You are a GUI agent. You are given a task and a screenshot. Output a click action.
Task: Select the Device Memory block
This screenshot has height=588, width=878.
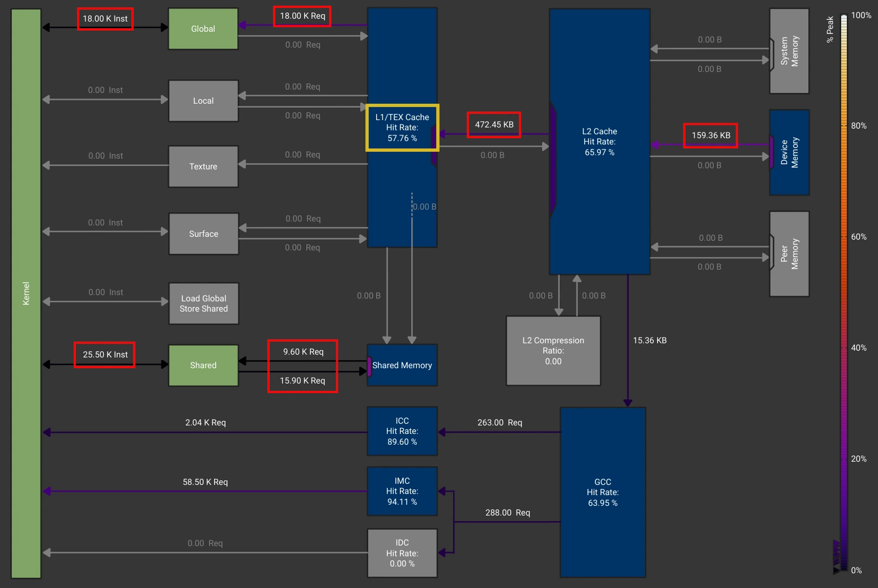789,153
